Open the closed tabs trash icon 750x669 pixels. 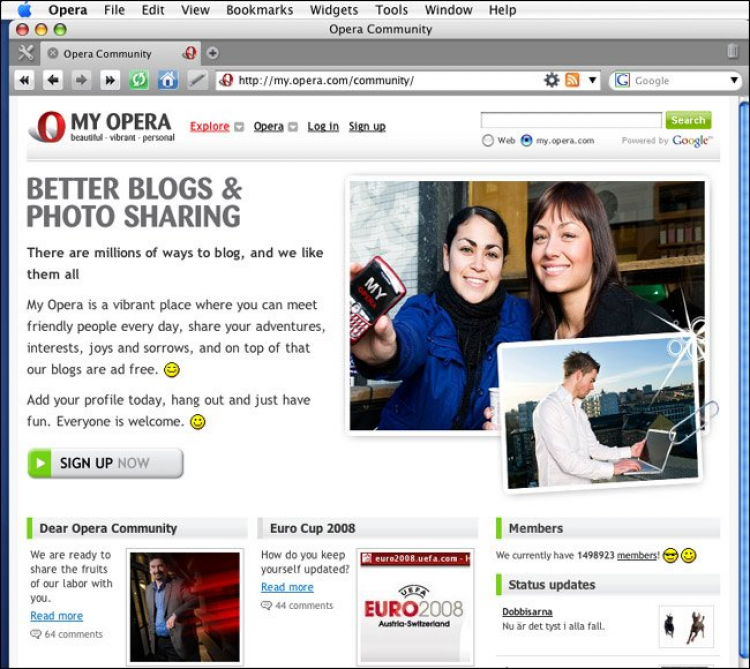(732, 51)
